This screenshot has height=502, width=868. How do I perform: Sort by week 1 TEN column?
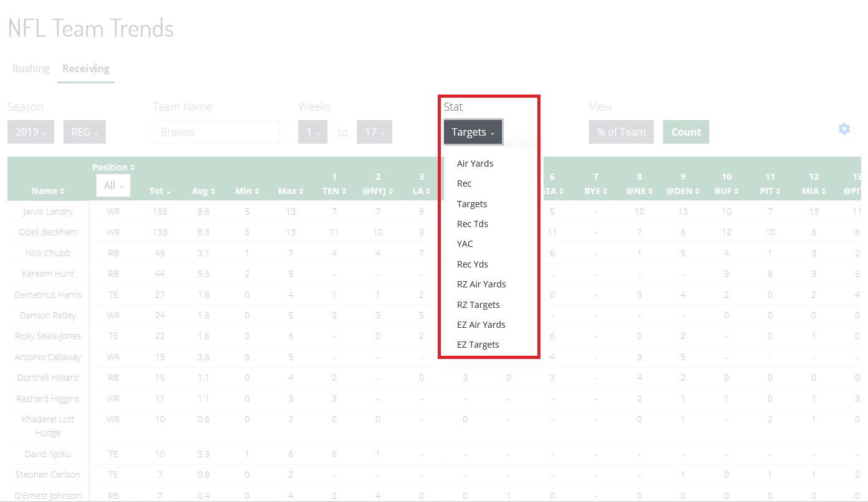(334, 191)
